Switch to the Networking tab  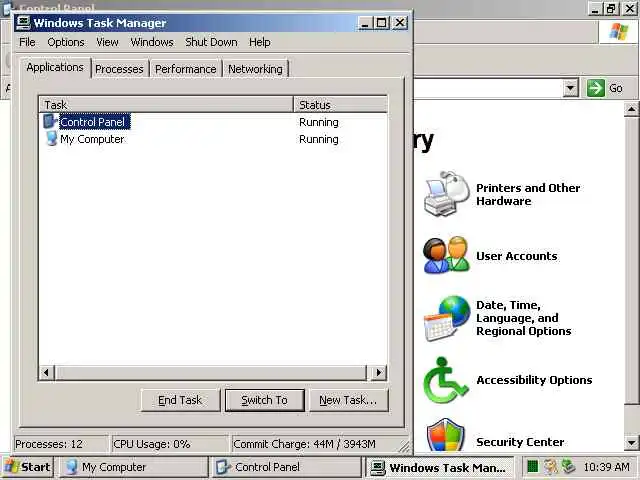click(255, 69)
